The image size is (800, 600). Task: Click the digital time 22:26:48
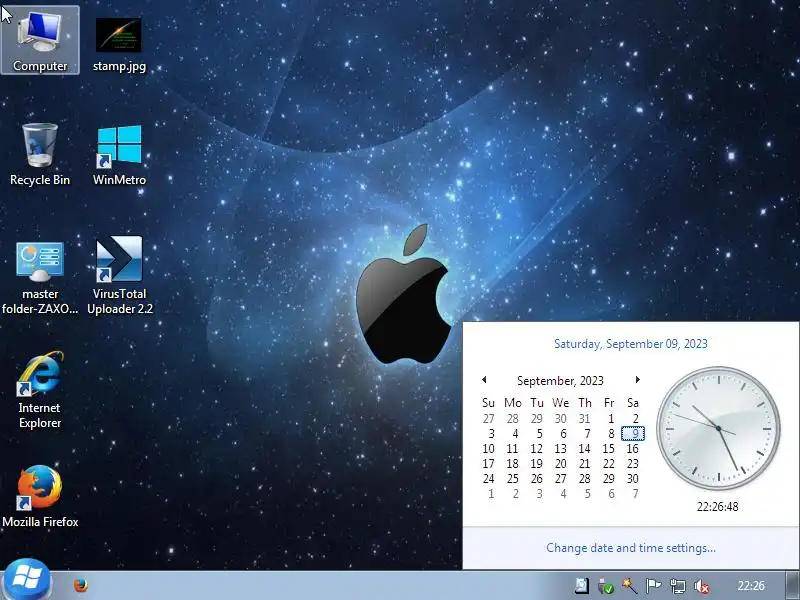717,507
